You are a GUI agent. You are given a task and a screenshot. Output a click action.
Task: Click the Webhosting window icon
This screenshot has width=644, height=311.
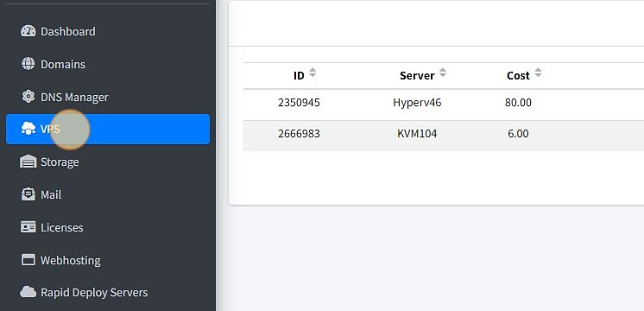[x=28, y=260]
